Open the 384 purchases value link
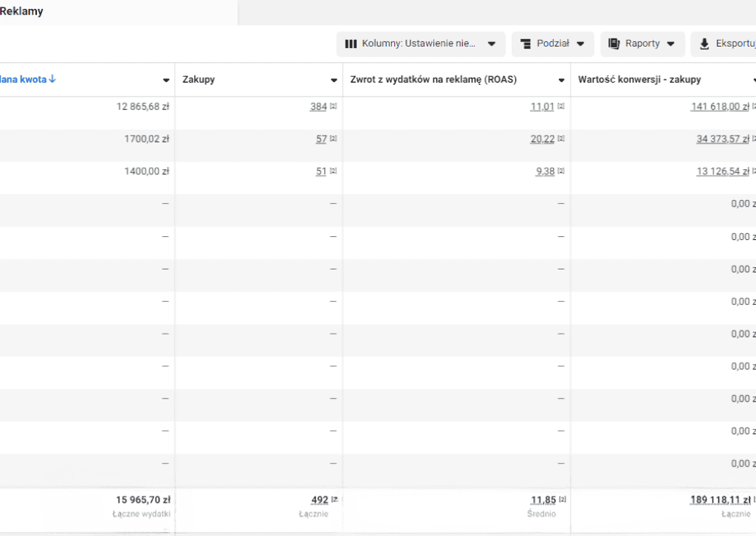Image resolution: width=756 pixels, height=536 pixels. (x=318, y=106)
